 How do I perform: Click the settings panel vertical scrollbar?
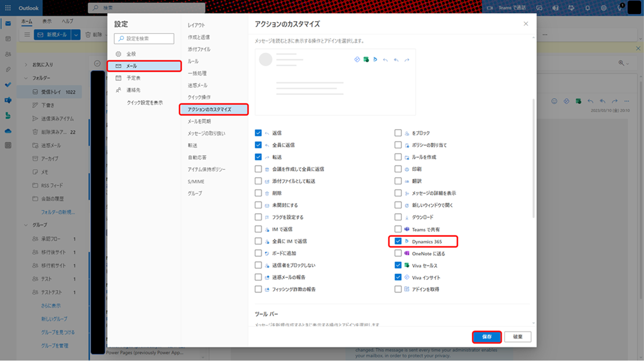click(x=533, y=158)
